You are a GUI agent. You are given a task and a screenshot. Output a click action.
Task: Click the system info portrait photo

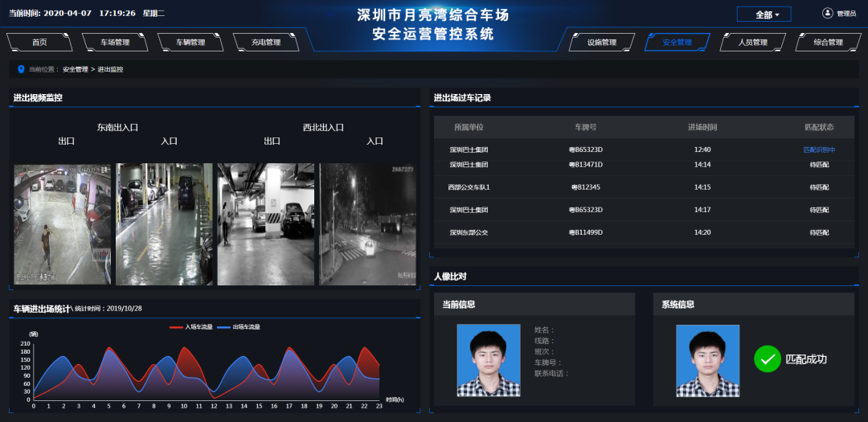[x=707, y=360]
